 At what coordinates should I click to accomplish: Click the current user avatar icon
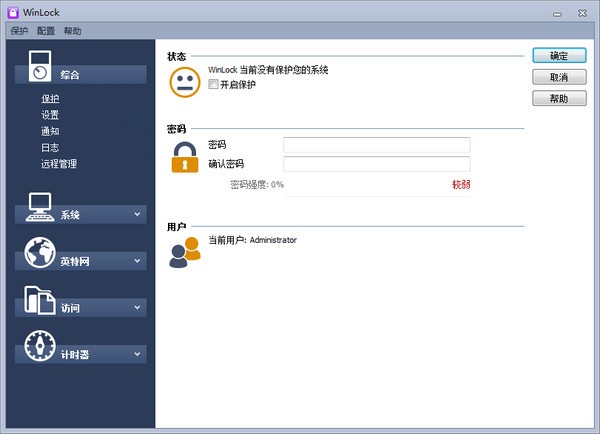point(184,252)
